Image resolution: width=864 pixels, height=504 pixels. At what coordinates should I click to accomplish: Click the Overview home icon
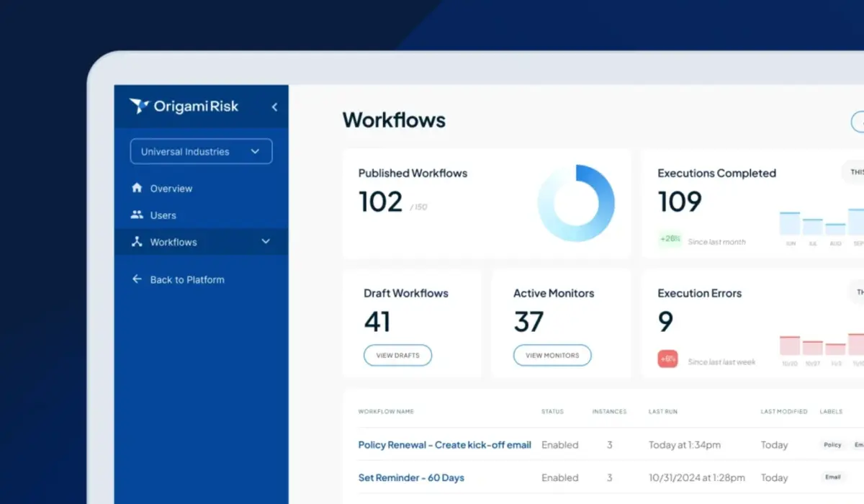pyautogui.click(x=137, y=188)
